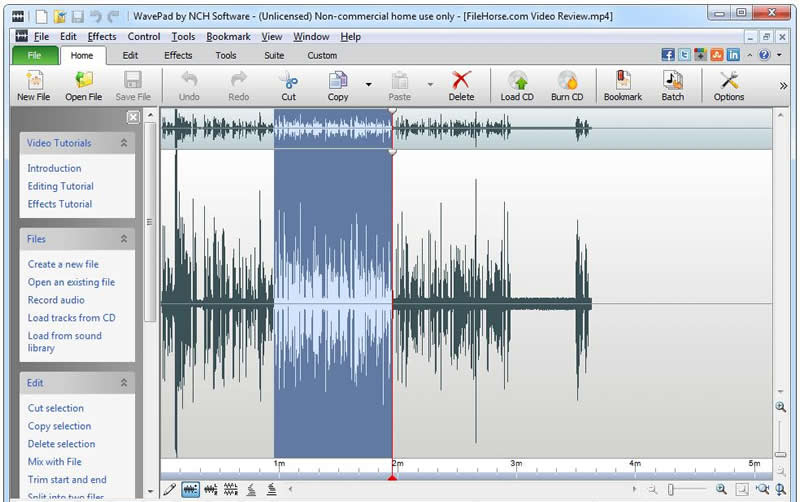Viewport: 800px width, 502px height.
Task: Open help via the blue question mark icon
Action: tap(764, 55)
